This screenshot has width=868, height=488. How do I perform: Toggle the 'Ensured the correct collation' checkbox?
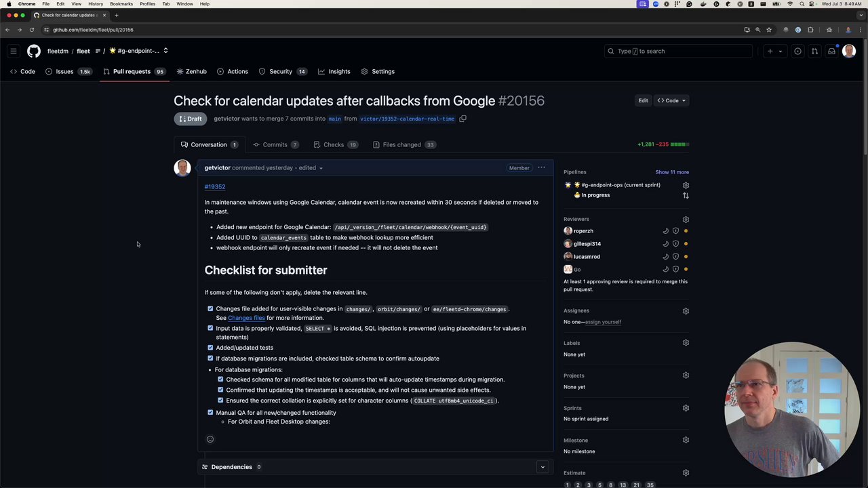point(220,401)
